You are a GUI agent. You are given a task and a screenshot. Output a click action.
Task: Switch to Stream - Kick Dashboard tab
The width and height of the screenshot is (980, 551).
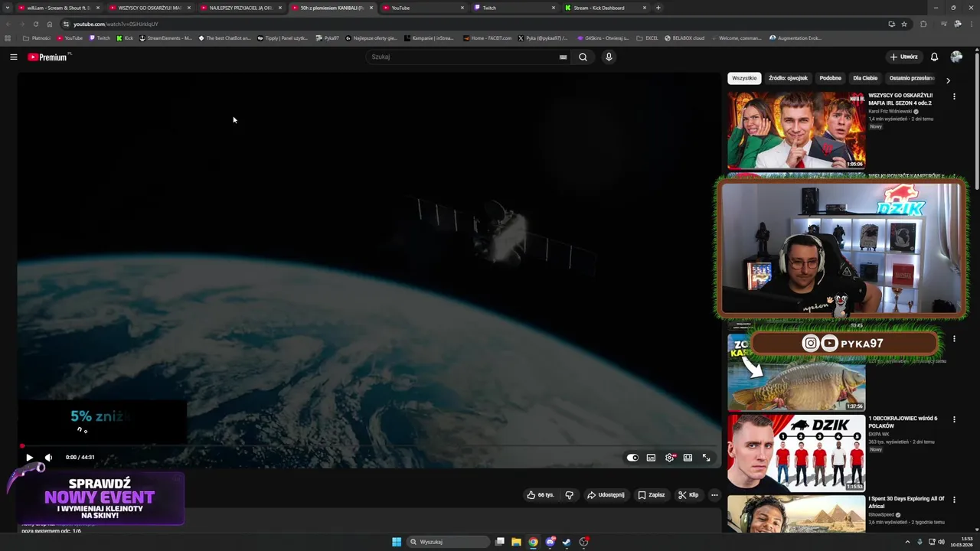point(606,8)
